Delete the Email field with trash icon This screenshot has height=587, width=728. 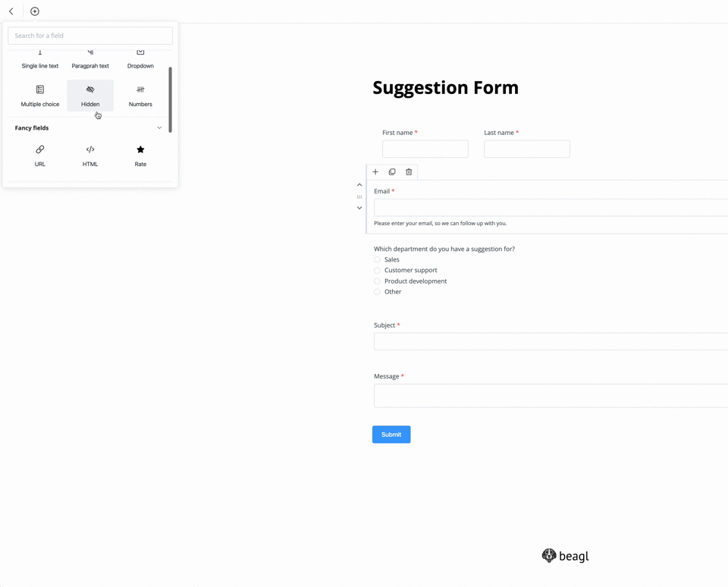pyautogui.click(x=409, y=172)
